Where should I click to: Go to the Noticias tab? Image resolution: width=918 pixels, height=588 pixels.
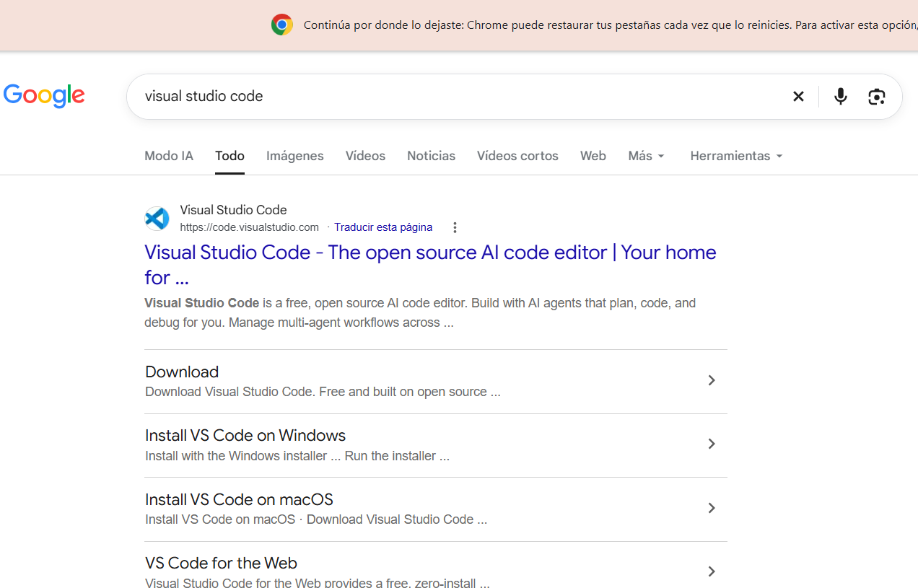tap(431, 156)
